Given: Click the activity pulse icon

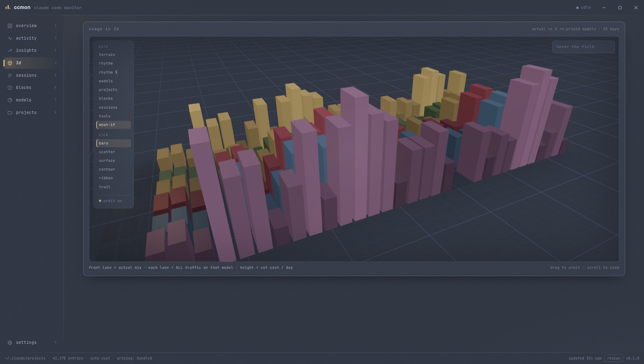Looking at the screenshot, I should (10, 38).
